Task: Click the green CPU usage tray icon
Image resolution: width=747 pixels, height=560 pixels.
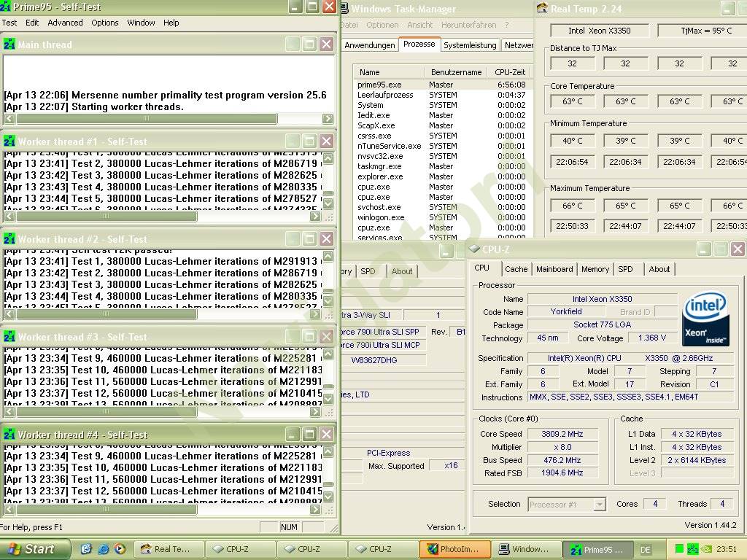Action: (x=679, y=549)
